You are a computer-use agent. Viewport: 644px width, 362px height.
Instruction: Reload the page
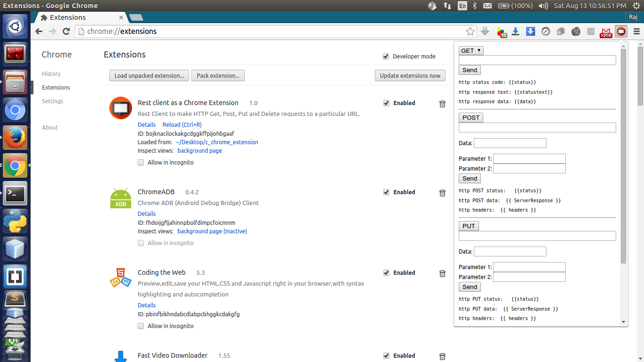click(66, 32)
